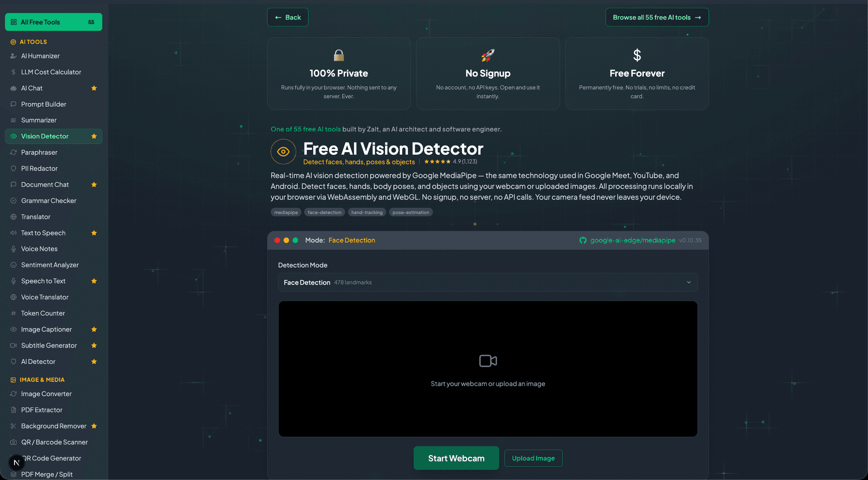Click the round N badge at bottom left

[16, 462]
